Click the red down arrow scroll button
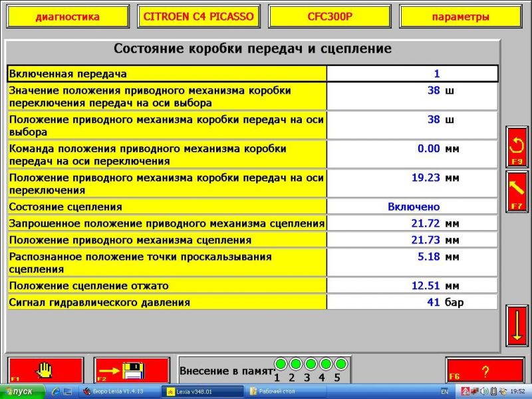This screenshot has width=532, height=399. click(x=517, y=325)
